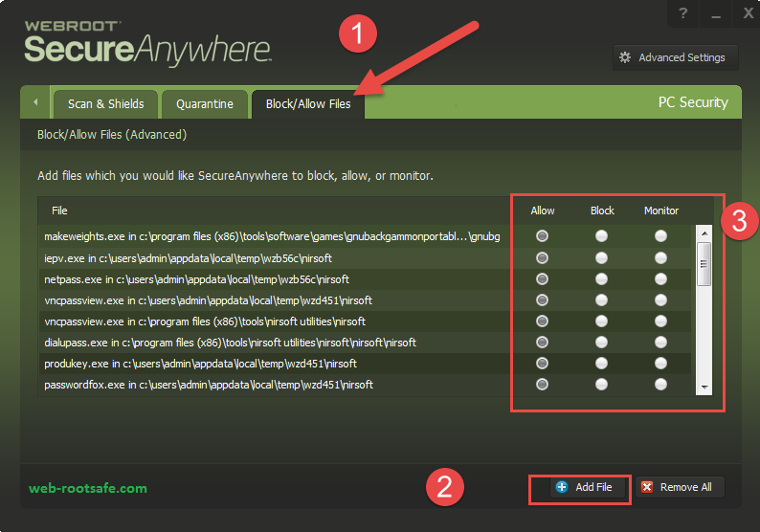Viewport: 760px width, 532px height.
Task: Click Remove All button
Action: coord(680,487)
